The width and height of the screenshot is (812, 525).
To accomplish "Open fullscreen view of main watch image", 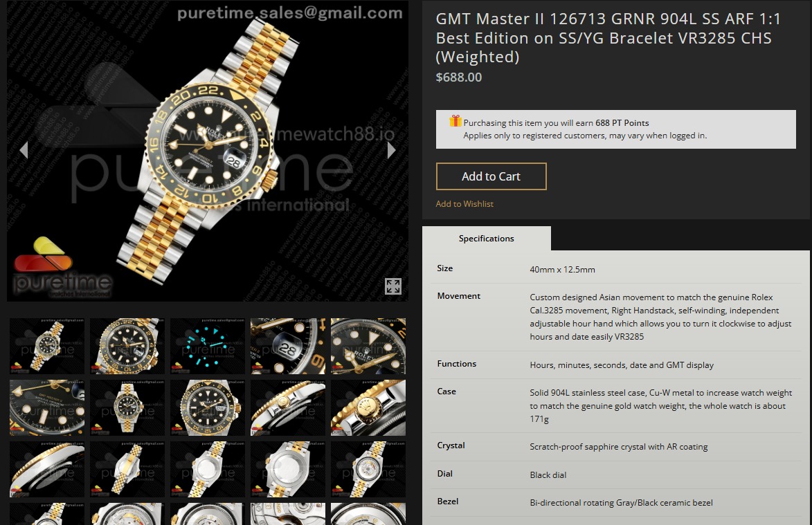I will click(393, 286).
